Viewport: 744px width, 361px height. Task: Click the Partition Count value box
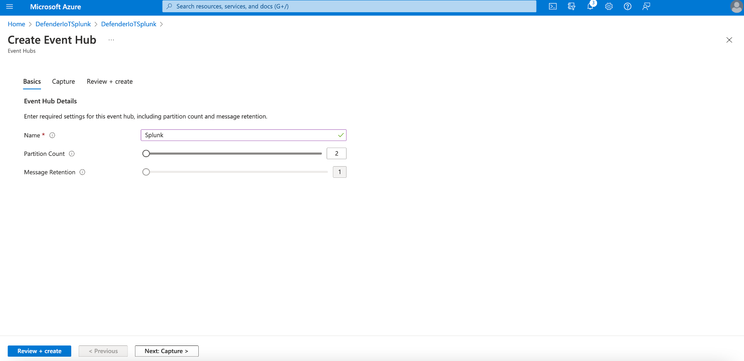(x=336, y=154)
